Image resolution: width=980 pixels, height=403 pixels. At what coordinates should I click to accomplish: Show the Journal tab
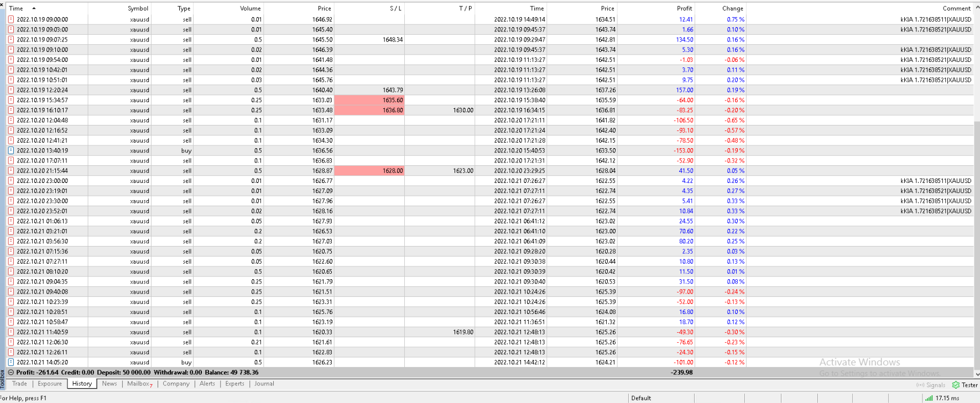264,384
